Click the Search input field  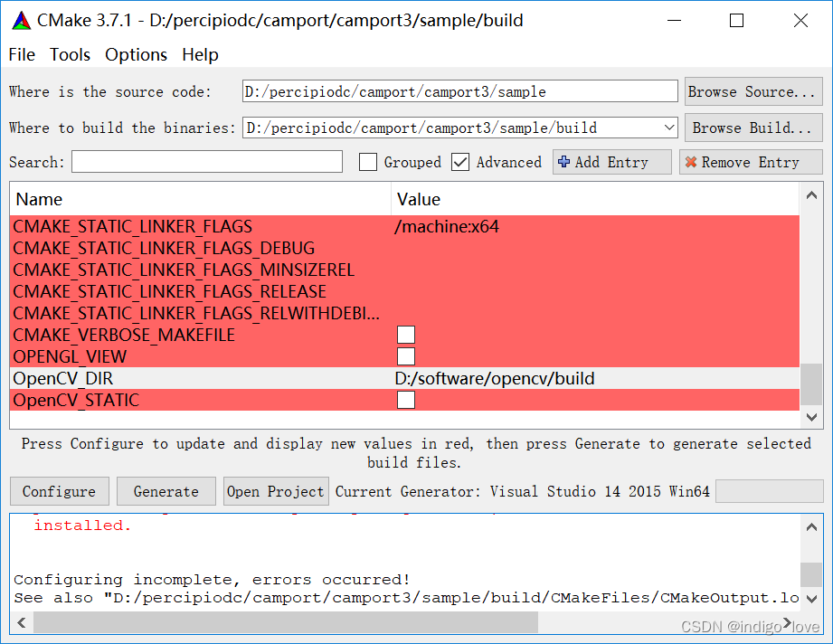click(207, 162)
